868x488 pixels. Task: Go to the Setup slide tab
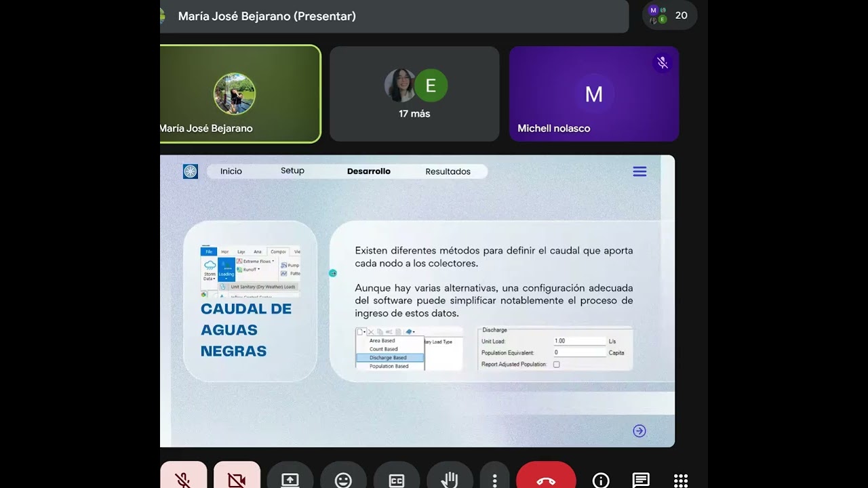click(x=292, y=171)
